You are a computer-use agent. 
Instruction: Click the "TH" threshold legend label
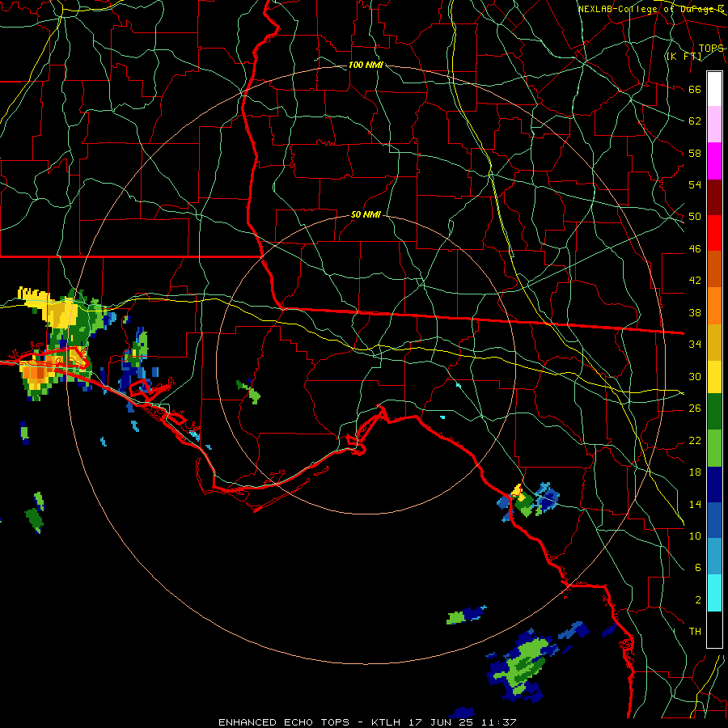click(x=695, y=632)
